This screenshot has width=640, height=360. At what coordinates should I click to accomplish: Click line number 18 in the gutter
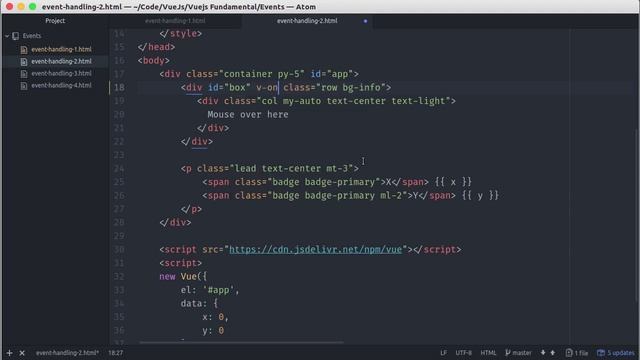click(119, 87)
